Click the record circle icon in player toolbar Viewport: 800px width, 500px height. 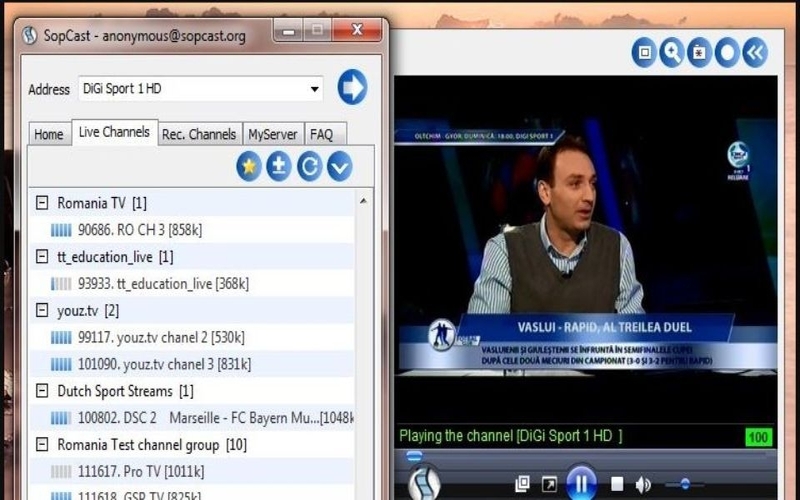[x=727, y=52]
